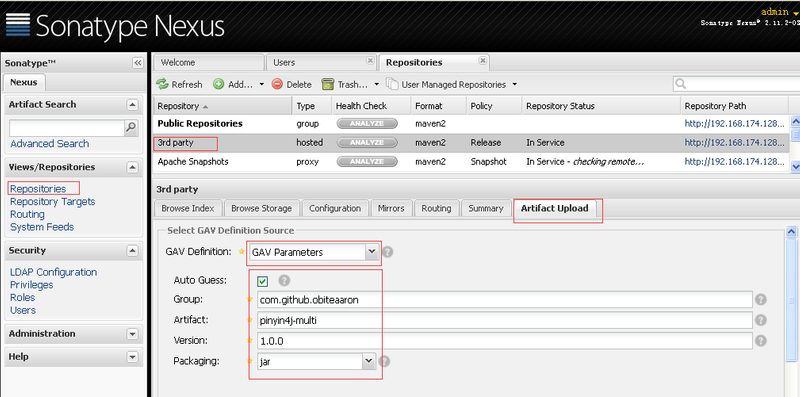Run Analyze for Public Repositories
800x397 pixels.
coord(367,123)
